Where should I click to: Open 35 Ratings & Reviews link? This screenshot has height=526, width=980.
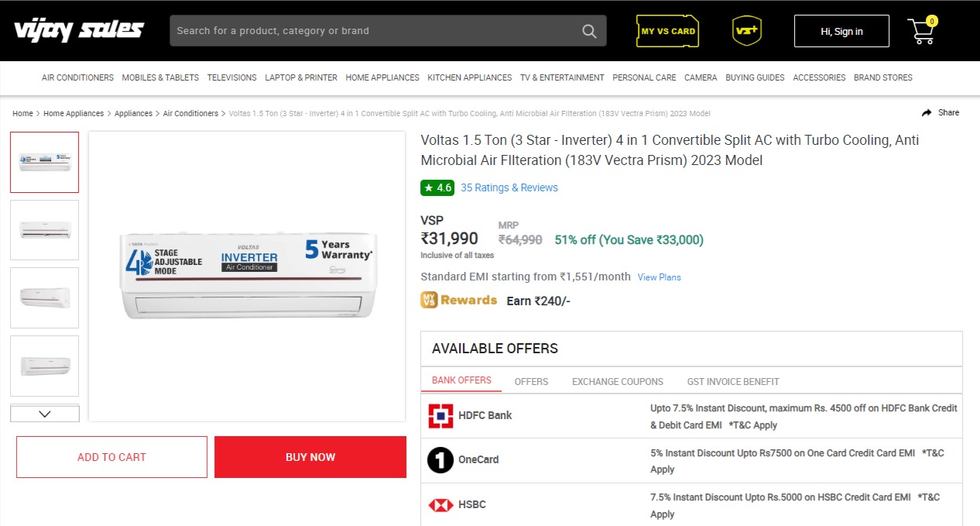point(509,187)
